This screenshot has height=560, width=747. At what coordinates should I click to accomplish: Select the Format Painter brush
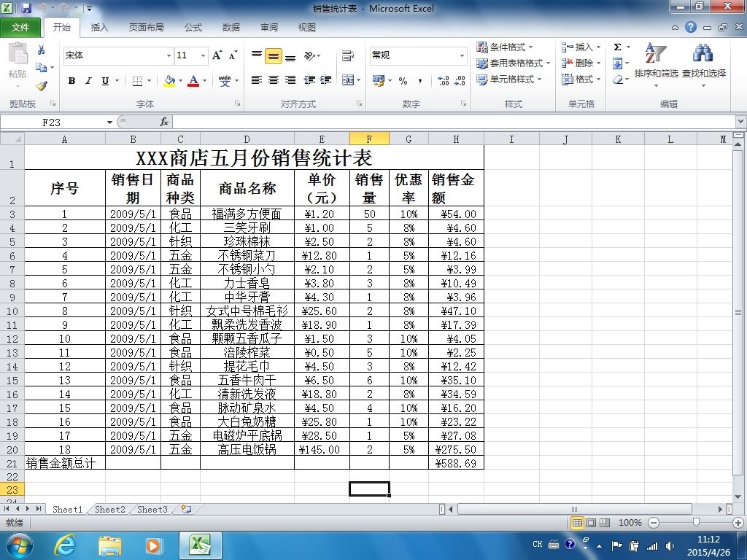(42, 86)
